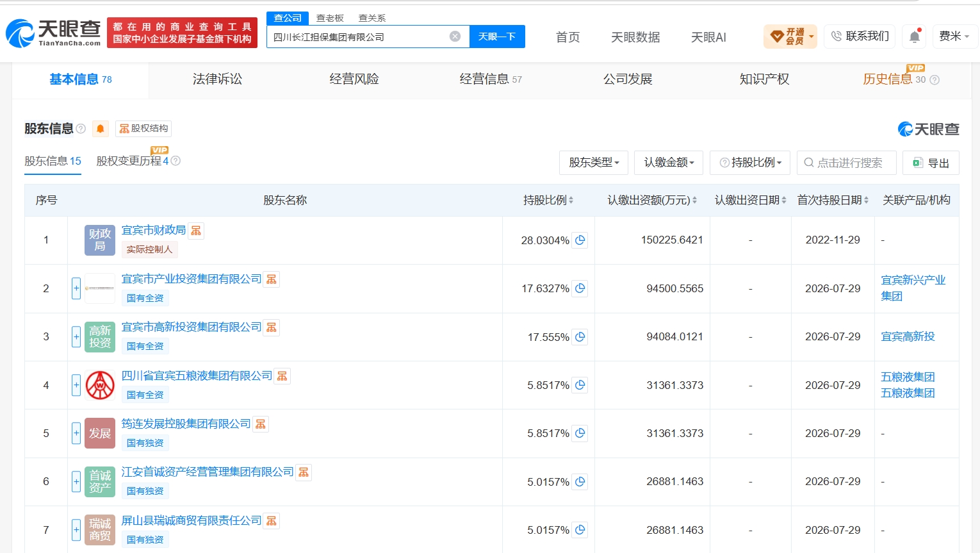Open 天眼AI in top navigation
Screen dimensions: 980x553
(708, 37)
